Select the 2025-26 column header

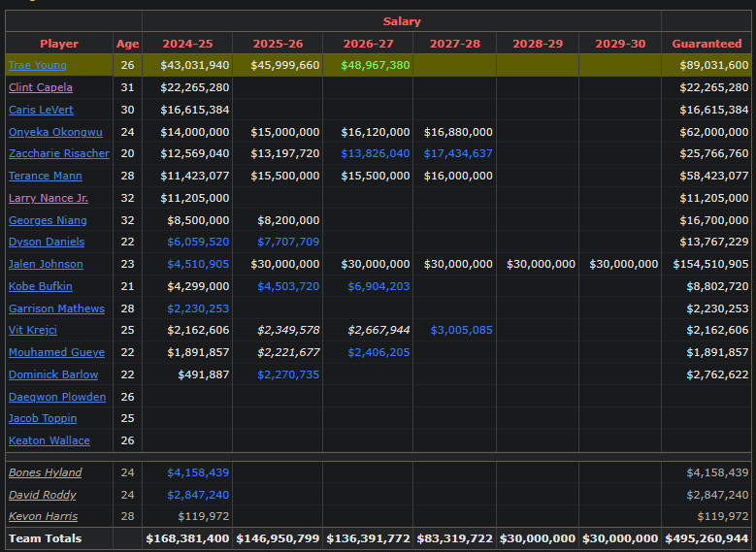278,44
